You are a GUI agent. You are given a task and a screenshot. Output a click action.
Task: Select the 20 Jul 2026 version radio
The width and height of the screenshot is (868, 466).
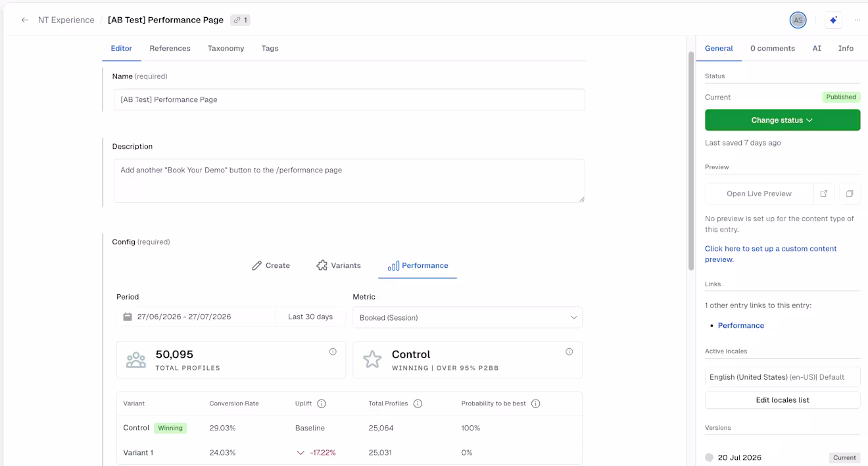[x=709, y=457]
